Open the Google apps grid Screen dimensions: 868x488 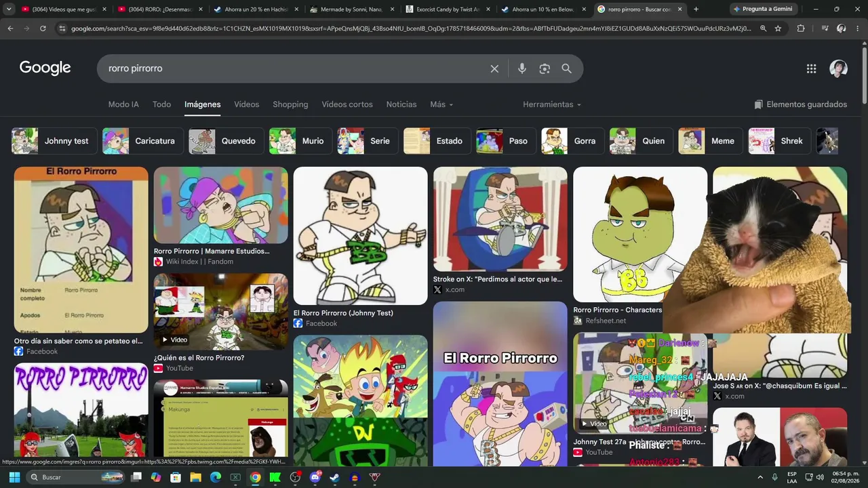pos(811,68)
